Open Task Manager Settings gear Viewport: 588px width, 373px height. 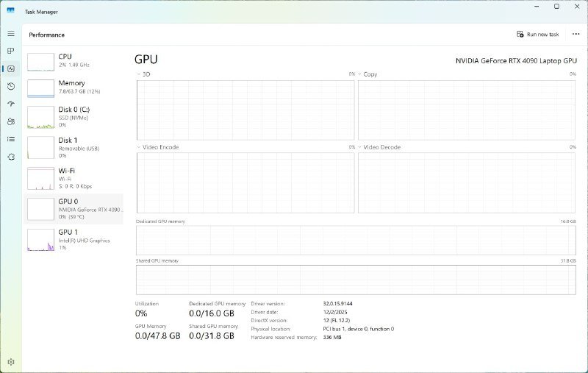click(11, 361)
